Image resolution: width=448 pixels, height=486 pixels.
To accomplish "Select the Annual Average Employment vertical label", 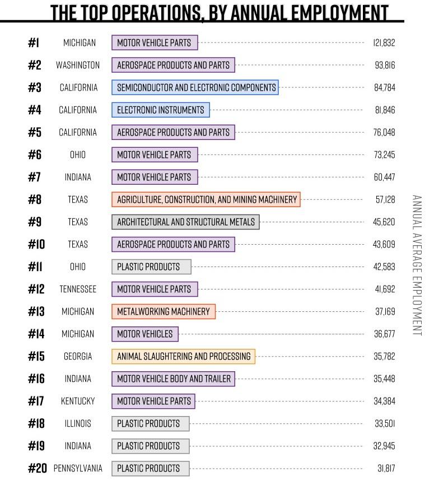I will (417, 265).
